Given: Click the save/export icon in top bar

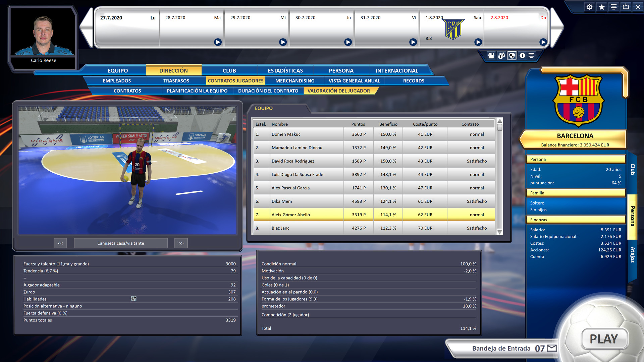Looking at the screenshot, I should click(626, 7).
